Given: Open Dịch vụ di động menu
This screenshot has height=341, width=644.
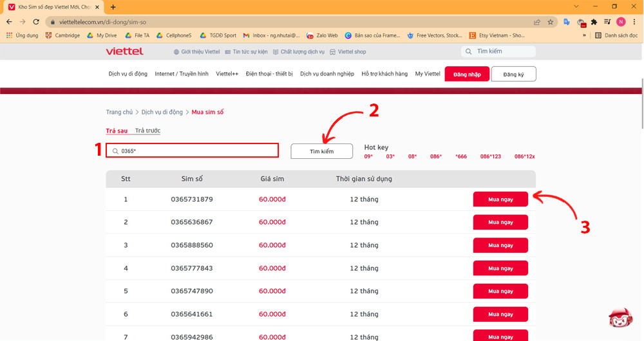Looking at the screenshot, I should 128,74.
